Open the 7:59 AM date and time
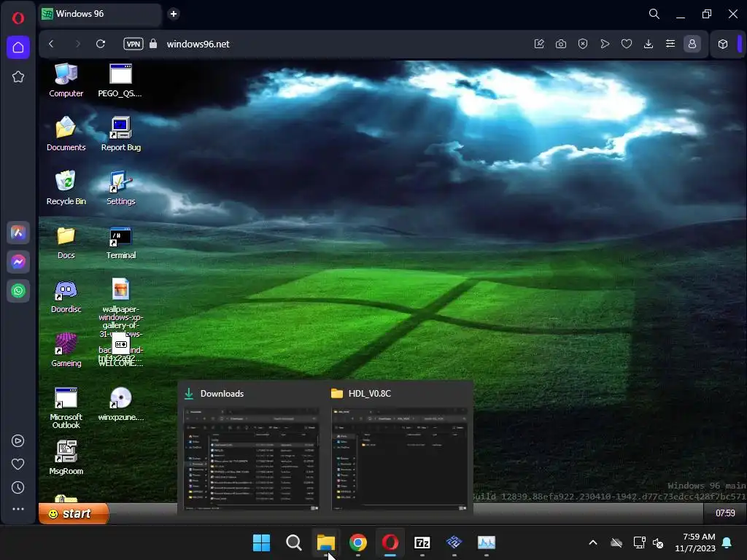 point(695,542)
